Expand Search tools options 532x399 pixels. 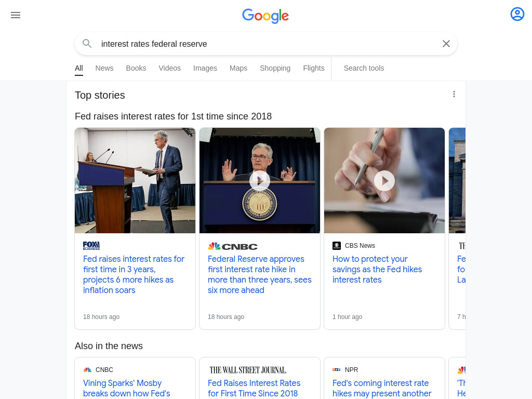click(364, 68)
